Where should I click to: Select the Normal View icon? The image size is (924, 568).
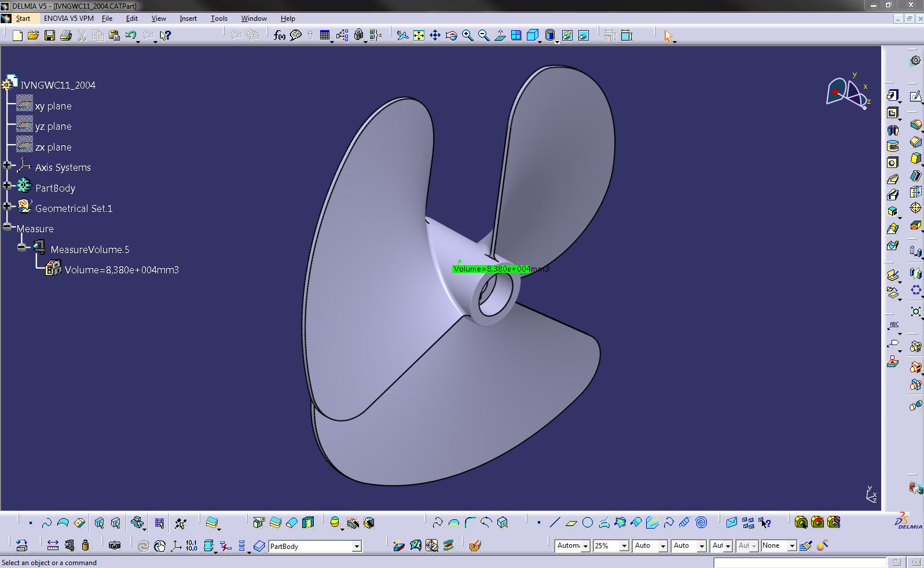pyautogui.click(x=500, y=36)
